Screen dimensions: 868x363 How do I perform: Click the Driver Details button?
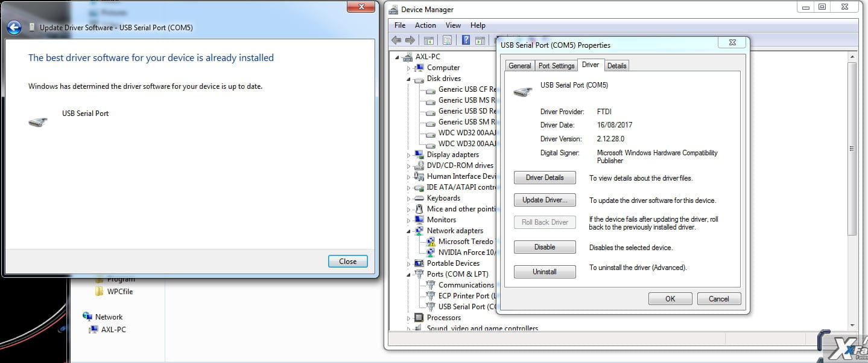544,178
